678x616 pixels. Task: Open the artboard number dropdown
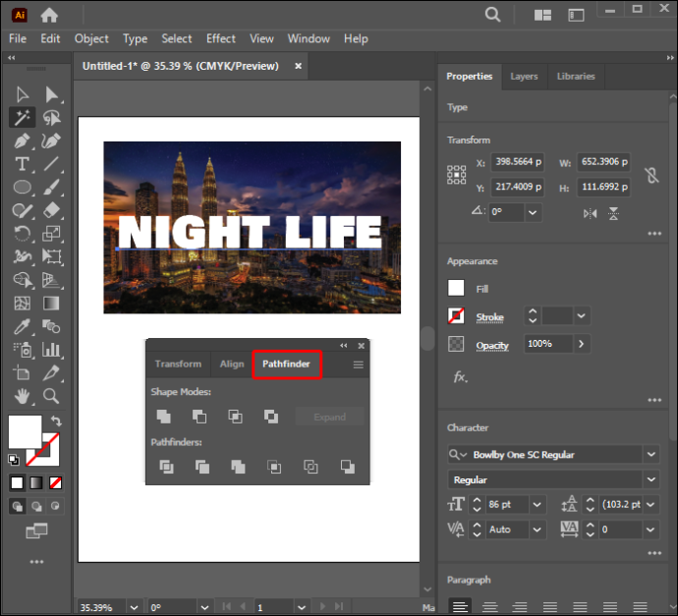pos(302,608)
